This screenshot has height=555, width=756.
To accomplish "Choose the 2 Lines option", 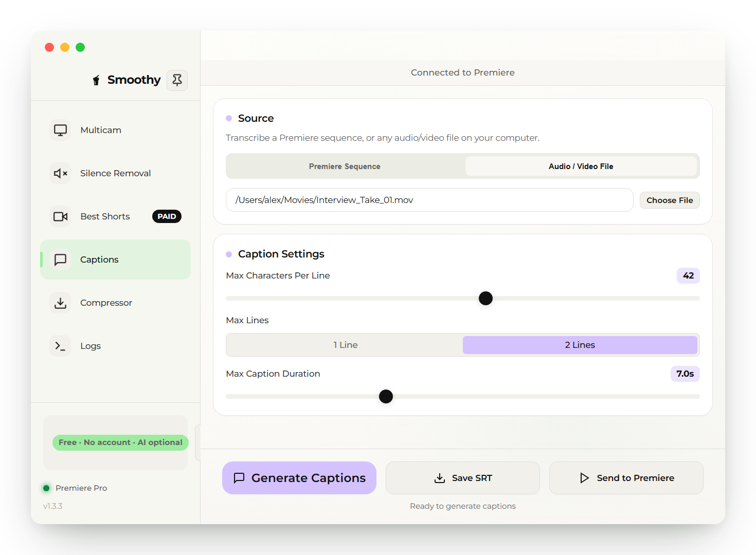I will coord(580,345).
